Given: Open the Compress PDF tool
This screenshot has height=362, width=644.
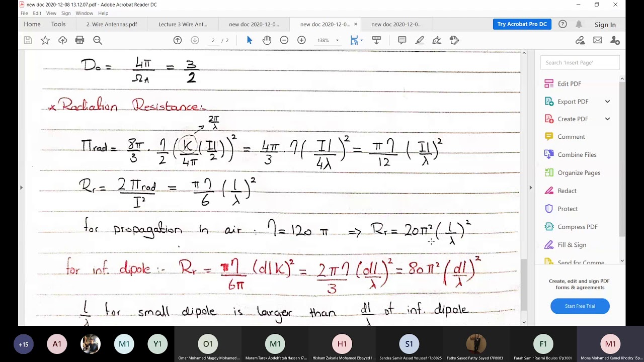Looking at the screenshot, I should (577, 227).
